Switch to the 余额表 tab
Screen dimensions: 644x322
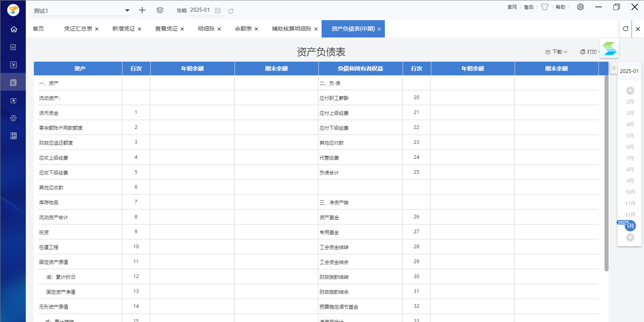(x=243, y=29)
